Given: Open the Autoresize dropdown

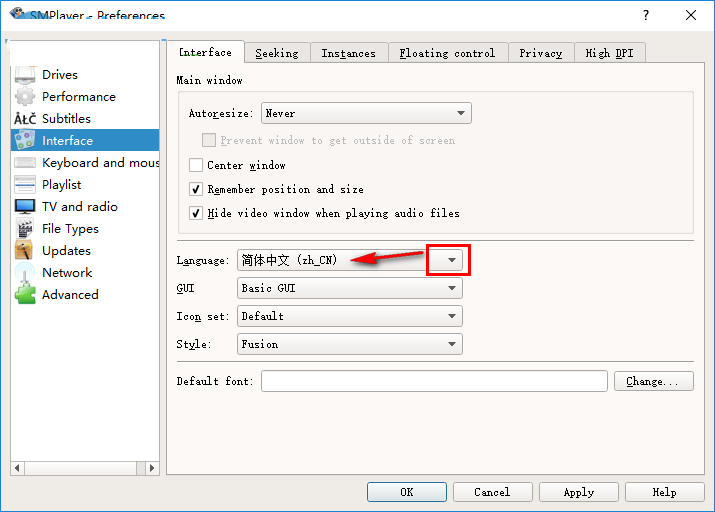Looking at the screenshot, I should pyautogui.click(x=366, y=113).
